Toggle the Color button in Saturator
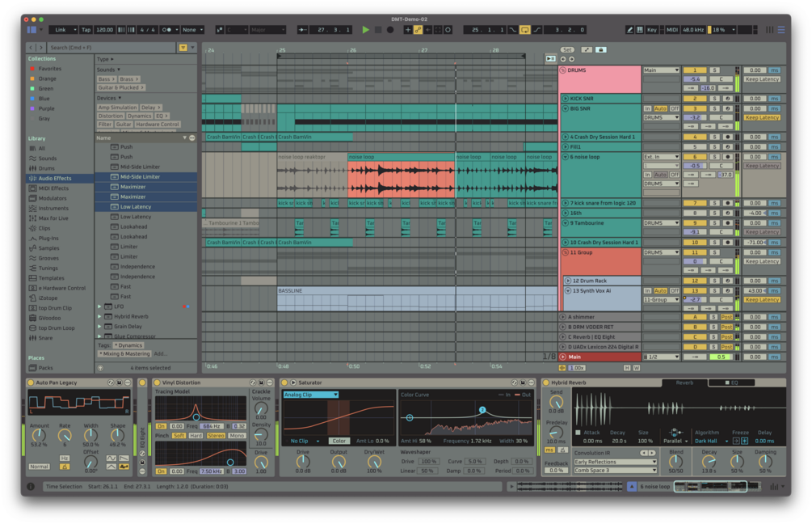 click(x=339, y=441)
